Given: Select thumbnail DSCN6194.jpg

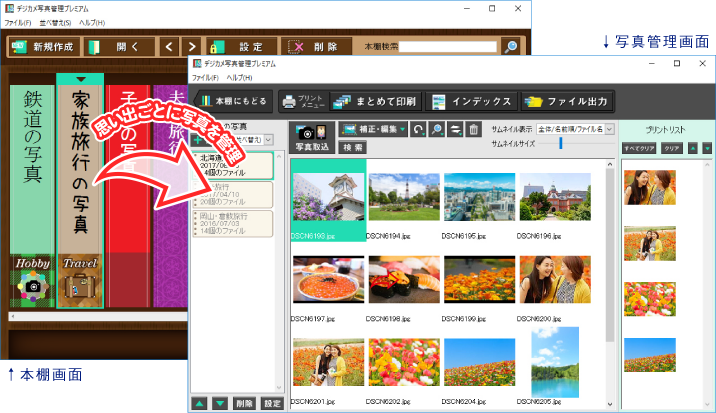Looking at the screenshot, I should (404, 197).
